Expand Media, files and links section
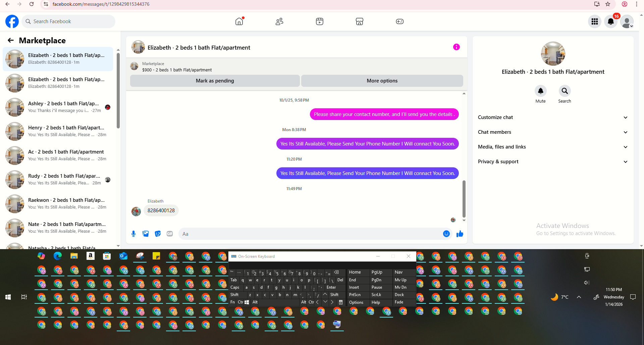 pos(553,147)
